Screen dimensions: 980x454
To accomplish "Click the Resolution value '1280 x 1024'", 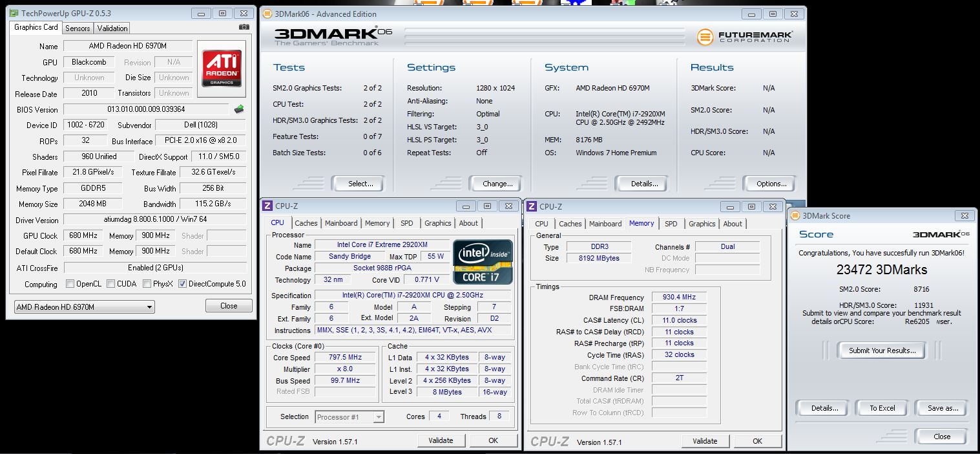I will click(495, 88).
